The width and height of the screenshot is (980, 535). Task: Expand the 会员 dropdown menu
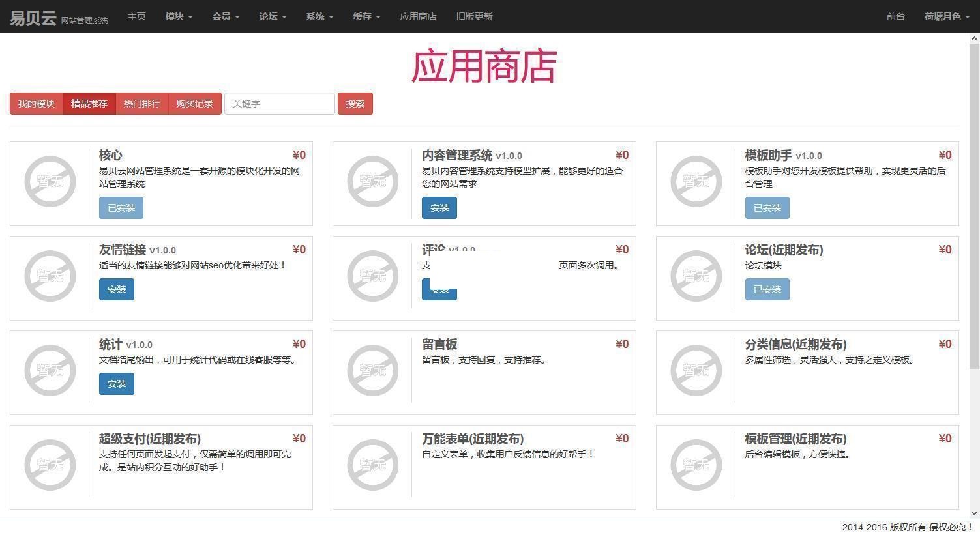pyautogui.click(x=226, y=16)
